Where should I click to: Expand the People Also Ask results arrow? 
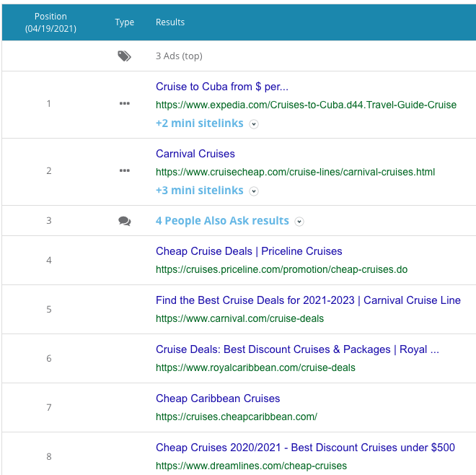(x=299, y=222)
